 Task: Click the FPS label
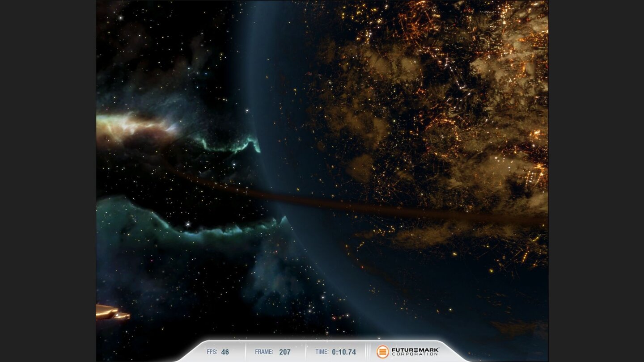(x=212, y=352)
